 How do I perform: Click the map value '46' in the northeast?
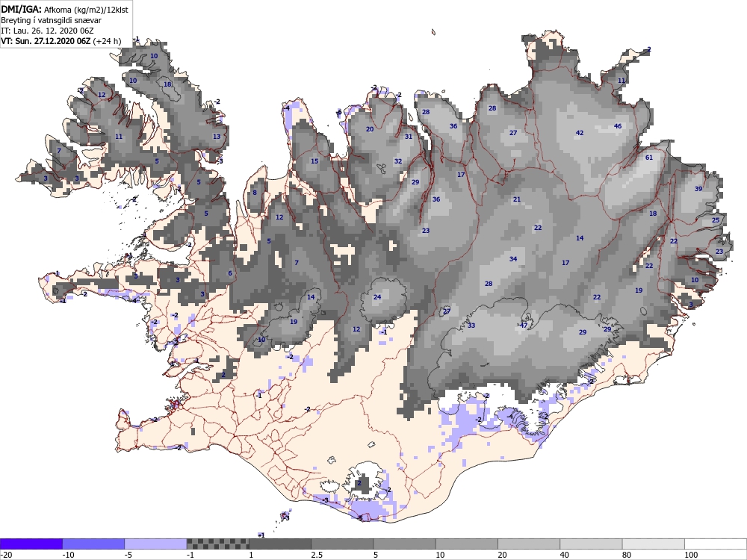tap(618, 126)
